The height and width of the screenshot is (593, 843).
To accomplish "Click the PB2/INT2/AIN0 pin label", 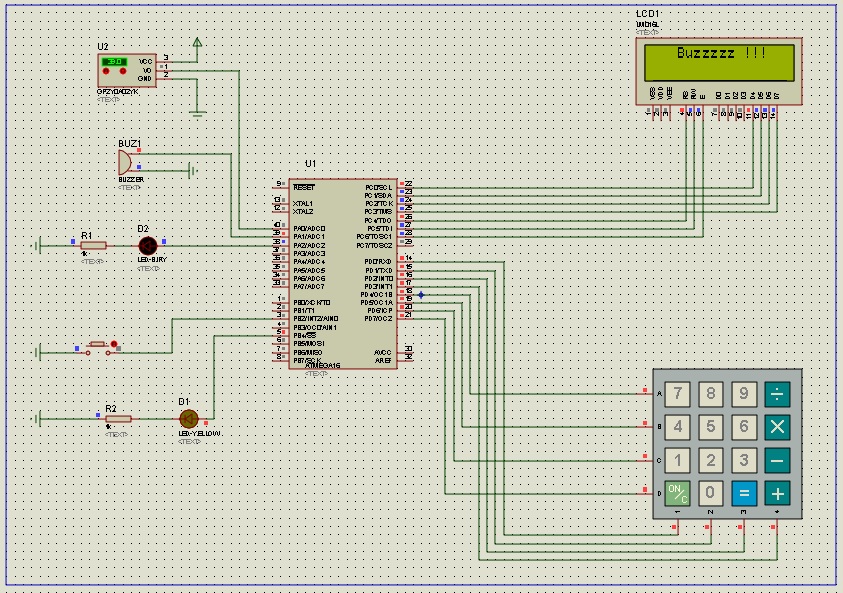I will click(316, 319).
